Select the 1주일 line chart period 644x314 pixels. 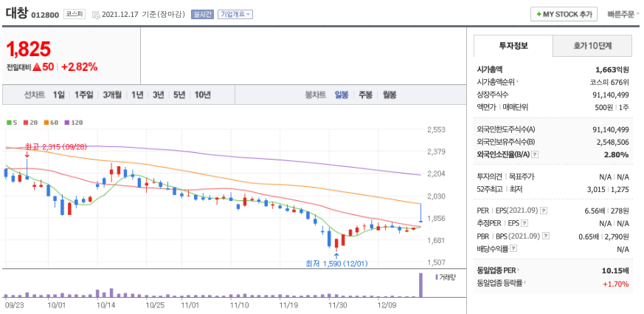pyautogui.click(x=84, y=95)
